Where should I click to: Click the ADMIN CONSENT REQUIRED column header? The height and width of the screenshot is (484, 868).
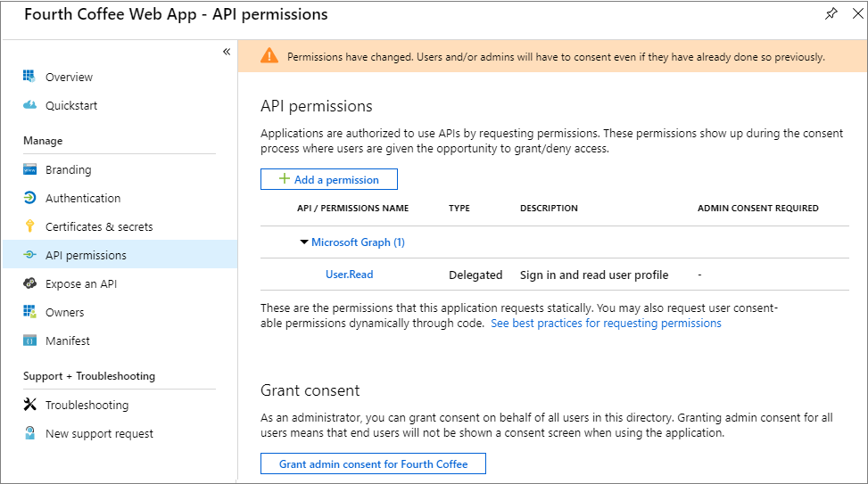(758, 208)
